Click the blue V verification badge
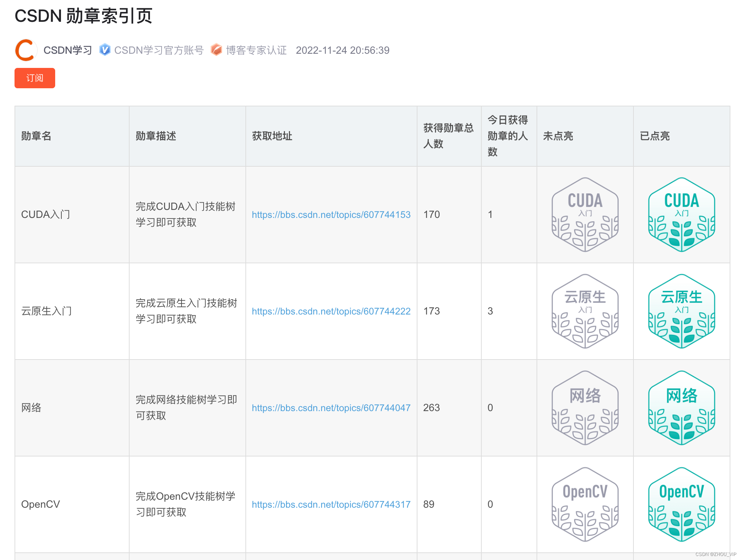 [x=105, y=50]
